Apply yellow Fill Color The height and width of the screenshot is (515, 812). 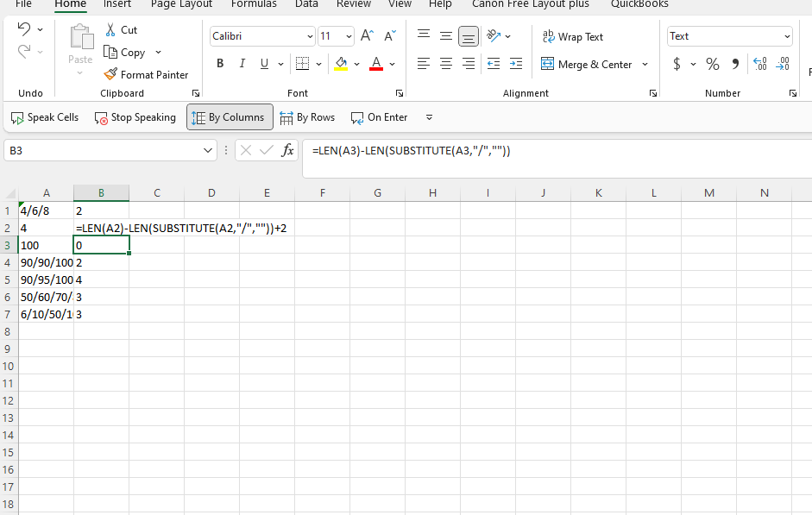pyautogui.click(x=341, y=64)
